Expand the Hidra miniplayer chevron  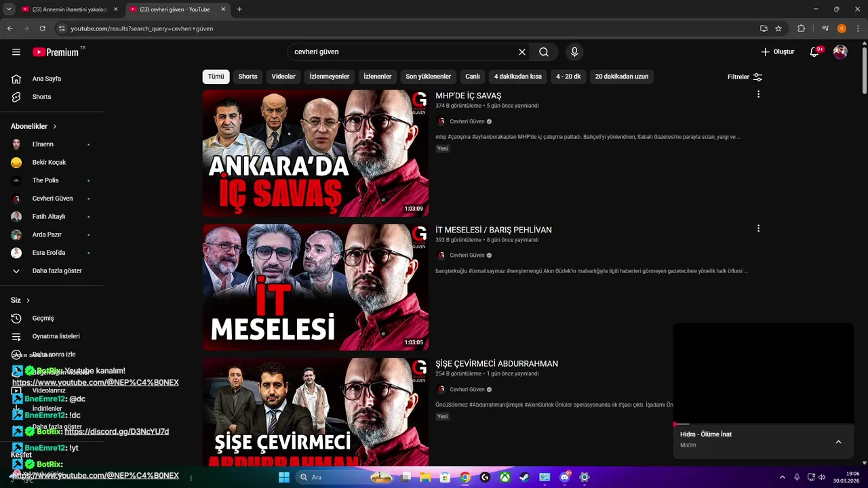tap(838, 442)
